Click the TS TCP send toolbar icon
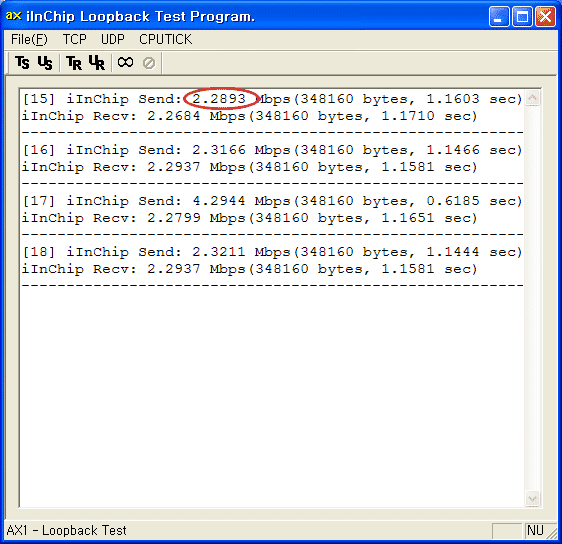 [22, 63]
